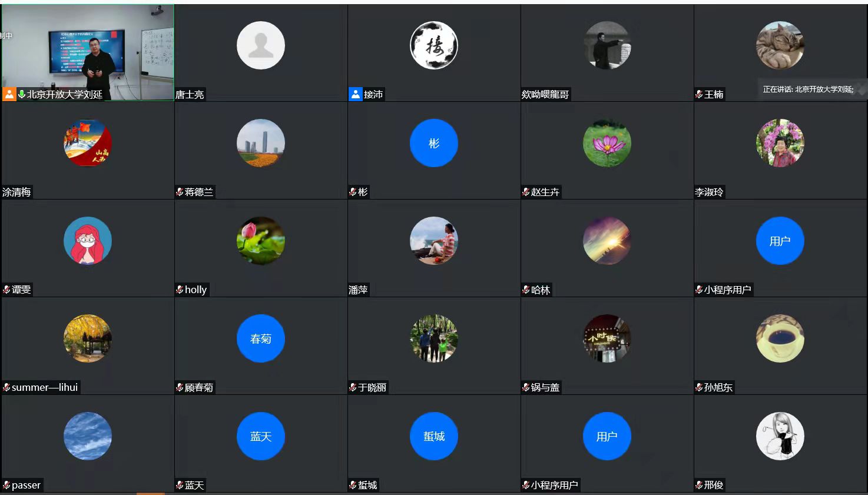Click the muted mic icon beside 孙旭东
The width and height of the screenshot is (868, 495).
[699, 387]
